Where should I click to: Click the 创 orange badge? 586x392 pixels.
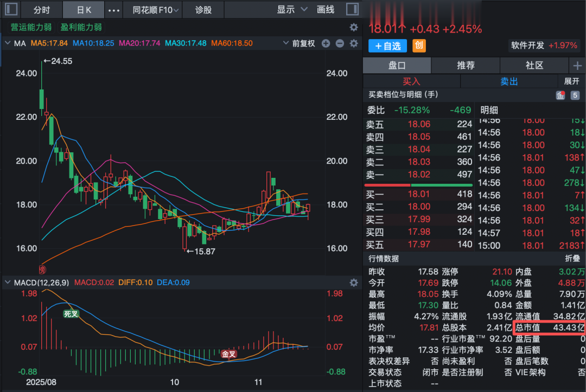(x=418, y=46)
